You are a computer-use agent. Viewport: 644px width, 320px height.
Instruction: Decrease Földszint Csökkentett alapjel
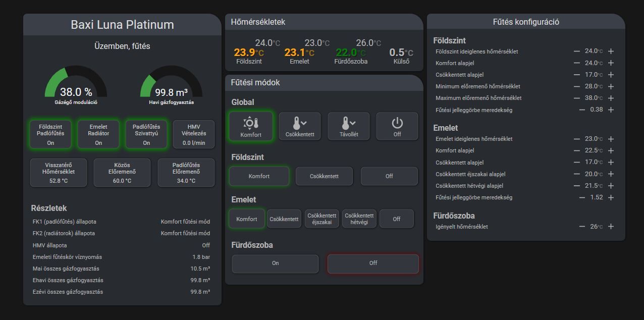[577, 75]
